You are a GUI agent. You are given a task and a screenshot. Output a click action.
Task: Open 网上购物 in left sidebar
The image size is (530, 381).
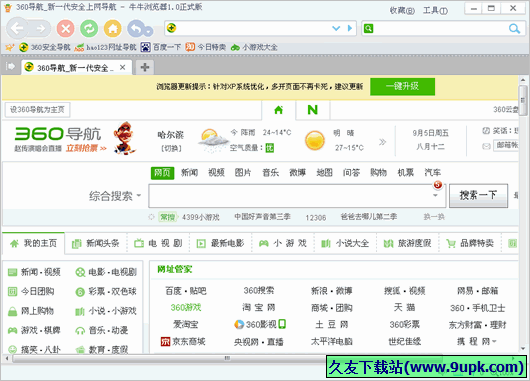[x=31, y=311]
